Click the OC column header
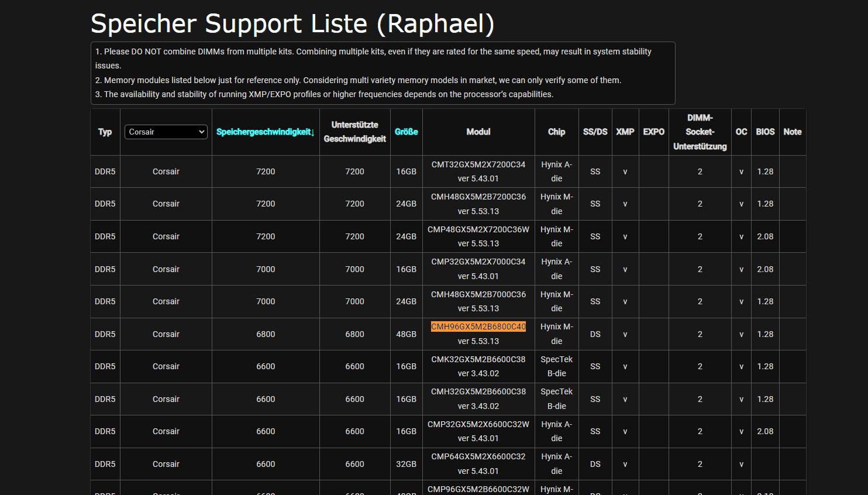Image resolution: width=868 pixels, height=495 pixels. [741, 132]
